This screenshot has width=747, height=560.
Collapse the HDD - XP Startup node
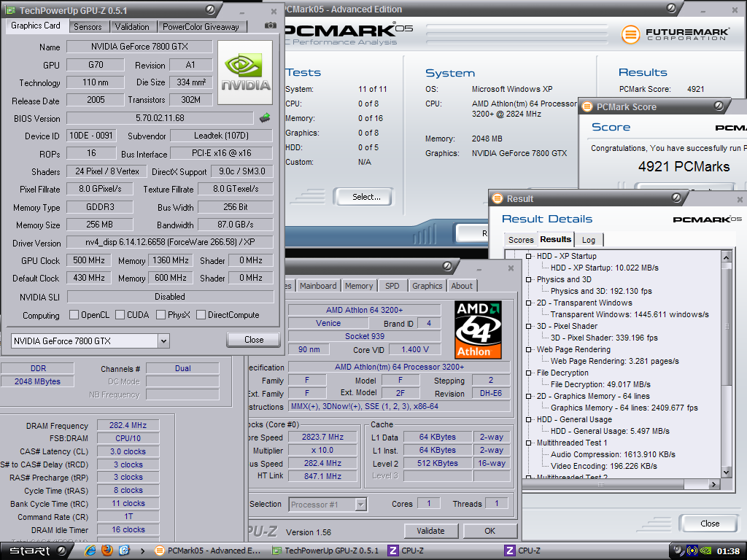pyautogui.click(x=528, y=256)
